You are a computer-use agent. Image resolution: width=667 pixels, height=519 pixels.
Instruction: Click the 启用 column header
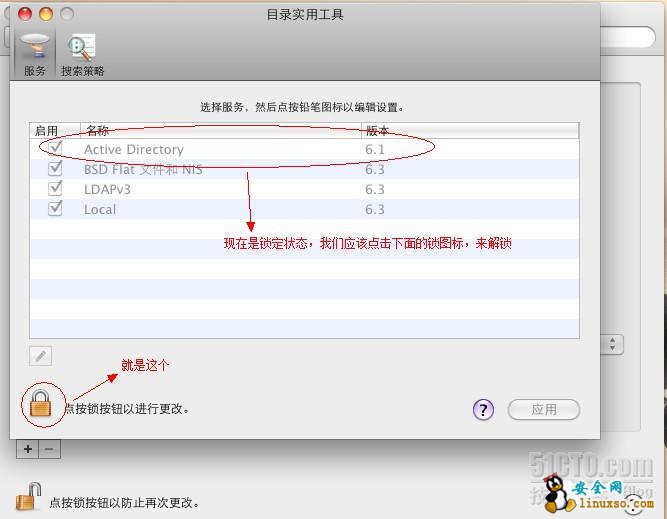click(x=47, y=130)
